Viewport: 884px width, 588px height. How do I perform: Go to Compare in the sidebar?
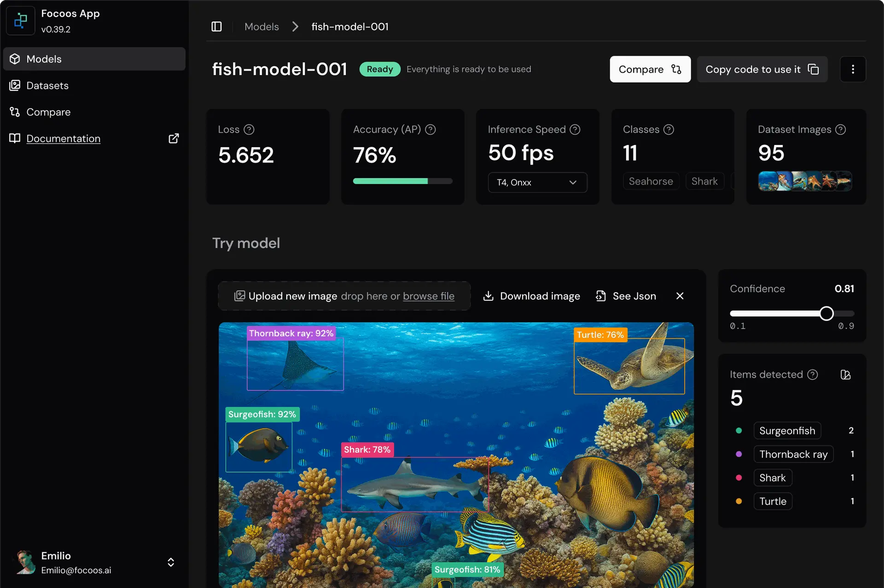[x=48, y=112]
